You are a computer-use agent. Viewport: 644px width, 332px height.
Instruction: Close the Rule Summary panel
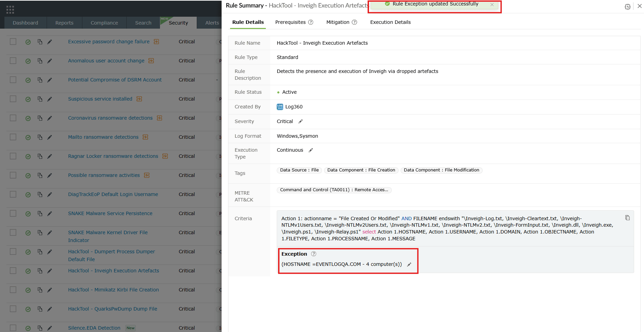[640, 6]
